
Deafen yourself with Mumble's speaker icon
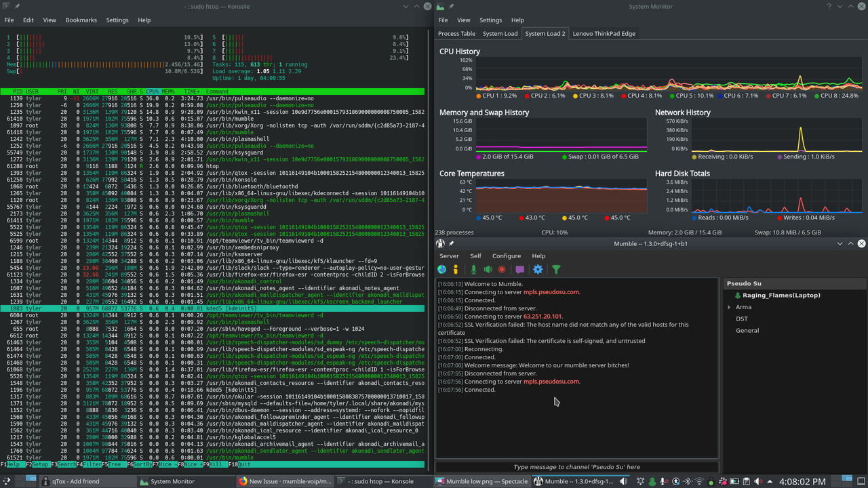coord(488,270)
